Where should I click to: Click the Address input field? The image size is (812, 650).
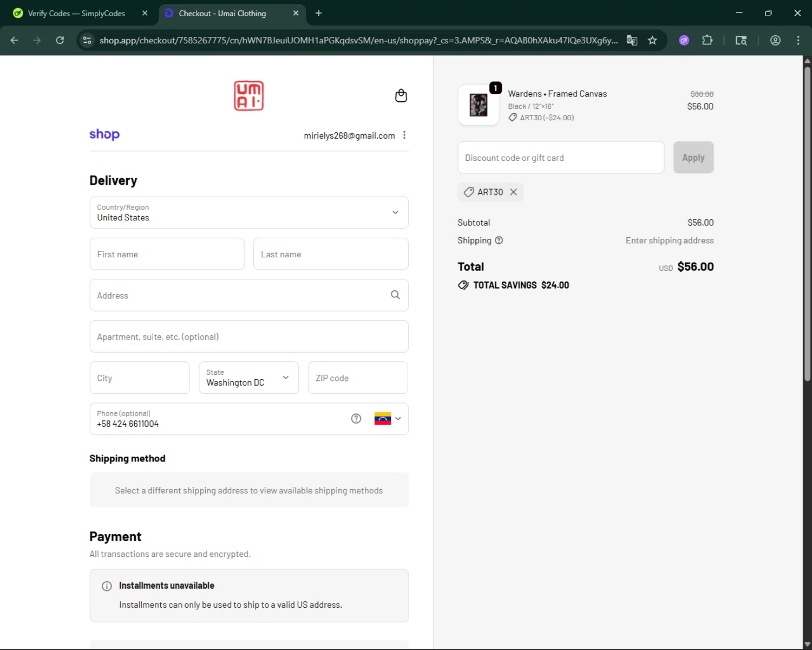coord(249,295)
